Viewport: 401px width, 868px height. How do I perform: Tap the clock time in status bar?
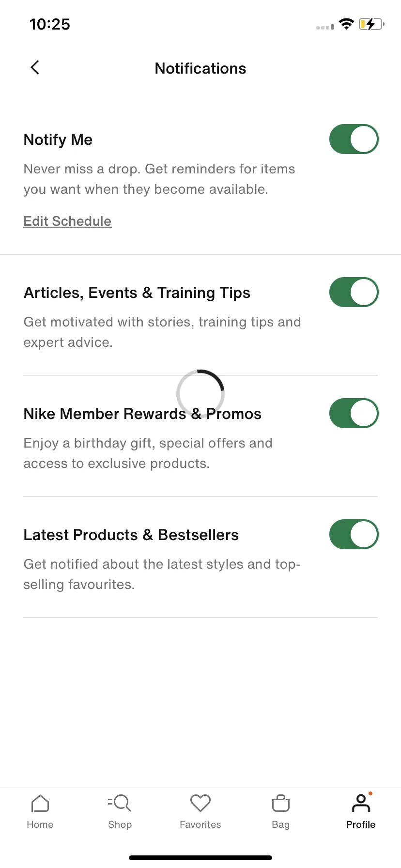pos(50,24)
